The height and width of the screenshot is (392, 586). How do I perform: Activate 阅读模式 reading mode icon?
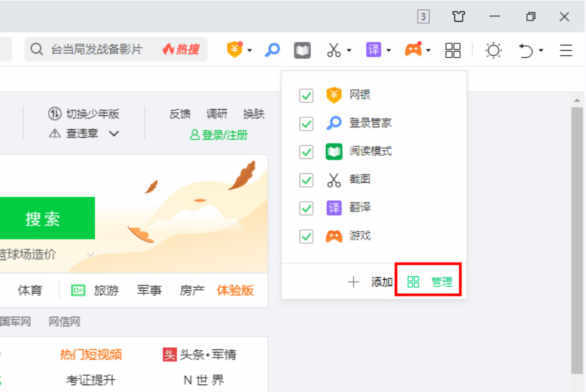point(301,49)
